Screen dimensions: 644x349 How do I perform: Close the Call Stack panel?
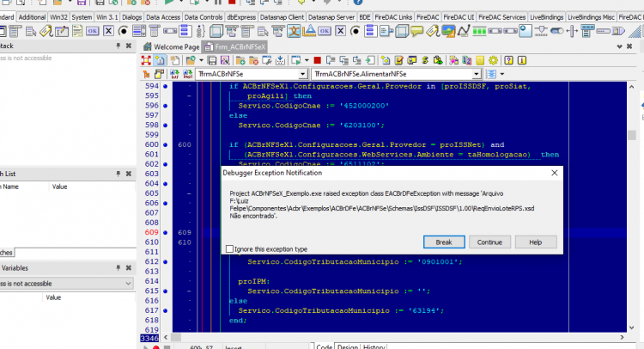(x=129, y=46)
